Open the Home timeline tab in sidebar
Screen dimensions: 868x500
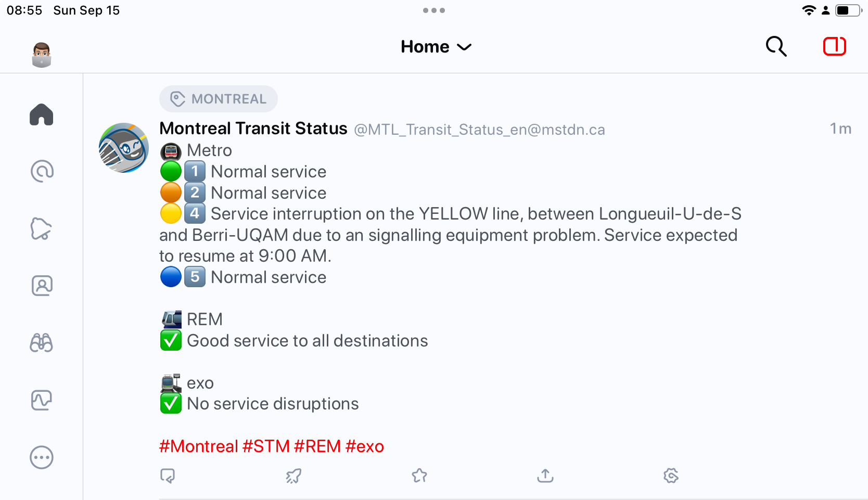click(x=42, y=114)
